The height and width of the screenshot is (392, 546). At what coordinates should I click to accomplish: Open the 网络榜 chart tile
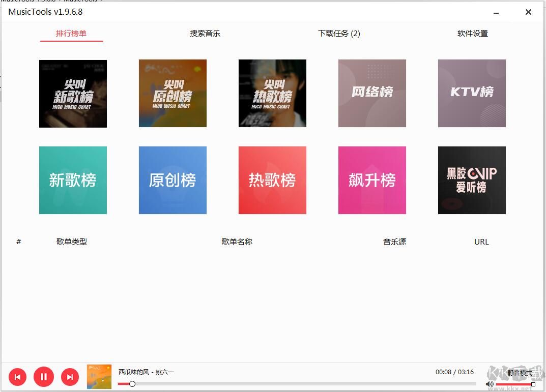(x=372, y=93)
